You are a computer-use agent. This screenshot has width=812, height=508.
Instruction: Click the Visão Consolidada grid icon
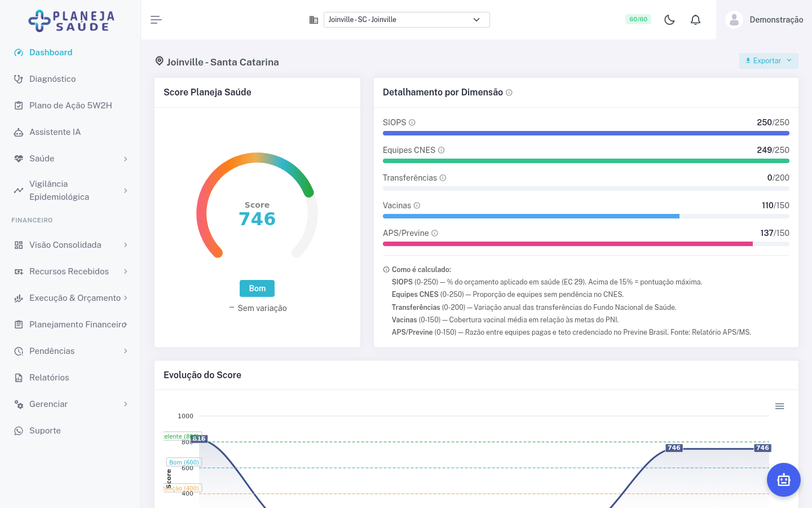tap(19, 245)
